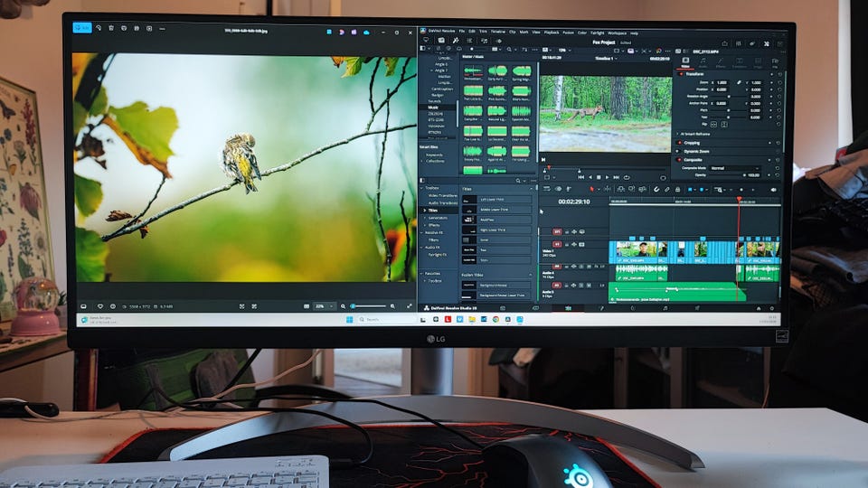Image resolution: width=868 pixels, height=488 pixels.
Task: Play reverse in viewer transport
Action: (590, 177)
